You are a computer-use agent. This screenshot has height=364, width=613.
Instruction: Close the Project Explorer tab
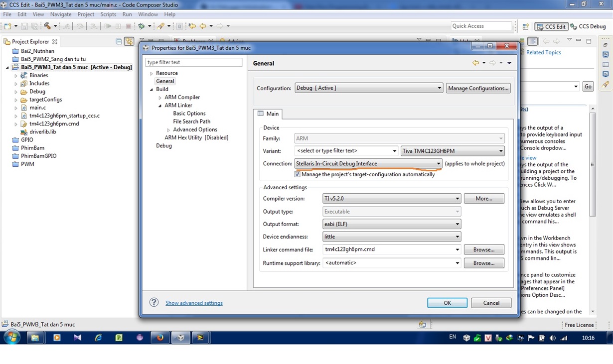pyautogui.click(x=55, y=42)
